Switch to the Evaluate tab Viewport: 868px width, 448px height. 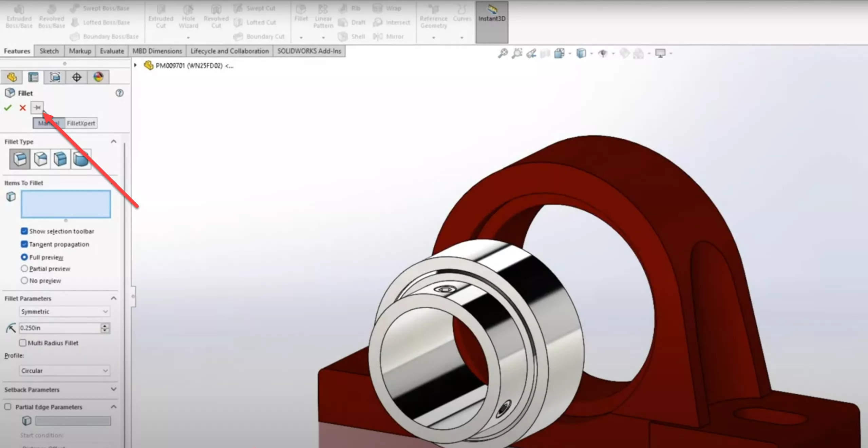(x=112, y=51)
